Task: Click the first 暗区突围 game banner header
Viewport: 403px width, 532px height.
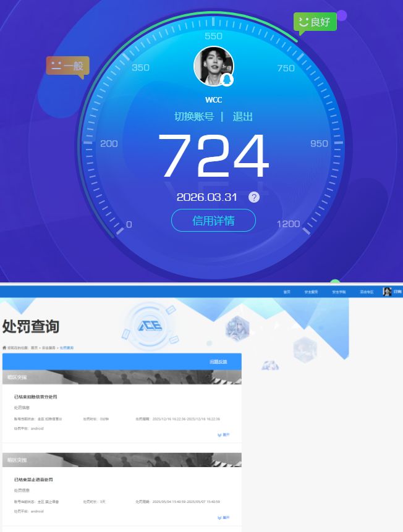Action: (x=122, y=377)
